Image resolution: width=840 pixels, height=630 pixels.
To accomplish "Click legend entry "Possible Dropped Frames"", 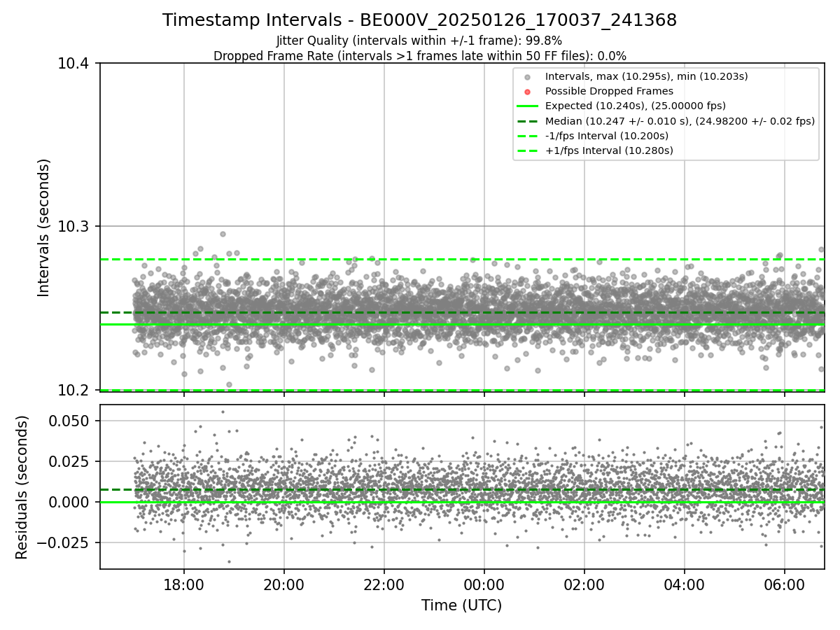I will pos(609,91).
